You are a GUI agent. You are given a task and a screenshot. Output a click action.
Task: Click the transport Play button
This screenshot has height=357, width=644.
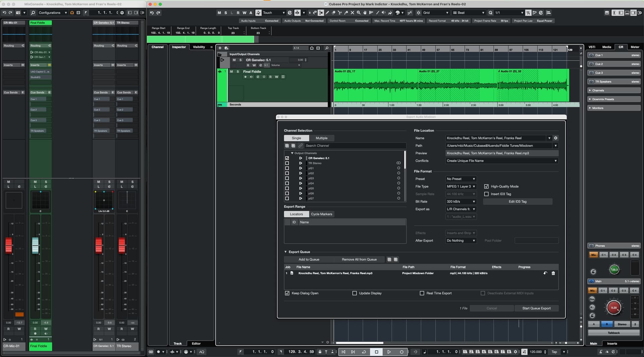coord(389,352)
